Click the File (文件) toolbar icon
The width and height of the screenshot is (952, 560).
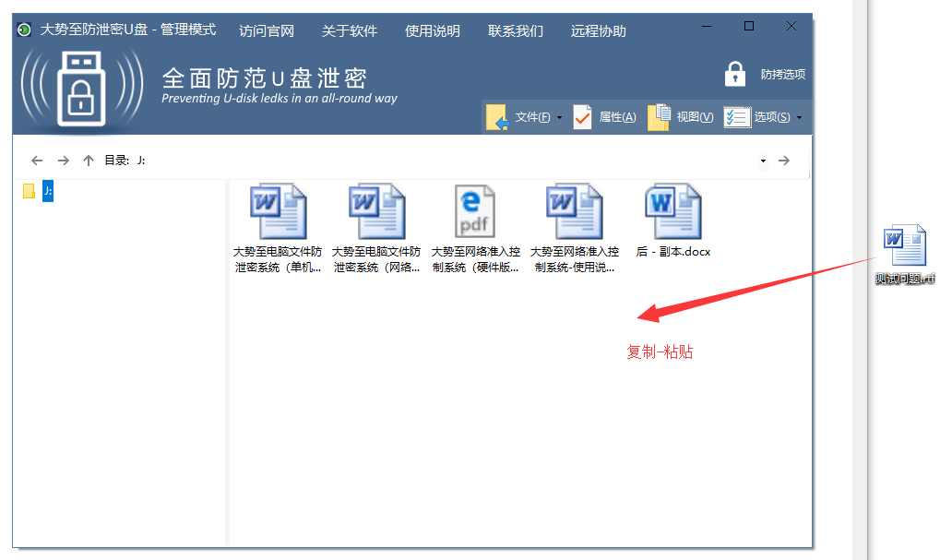498,117
